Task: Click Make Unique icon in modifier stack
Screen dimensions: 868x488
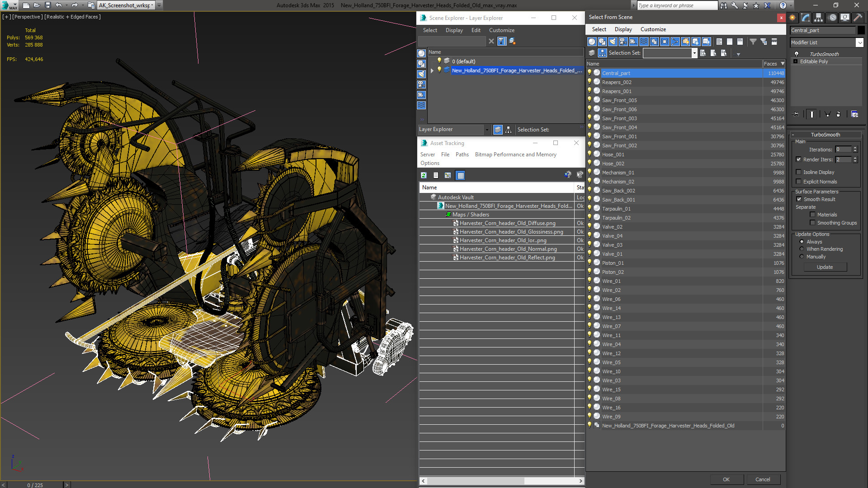Action: (x=827, y=114)
